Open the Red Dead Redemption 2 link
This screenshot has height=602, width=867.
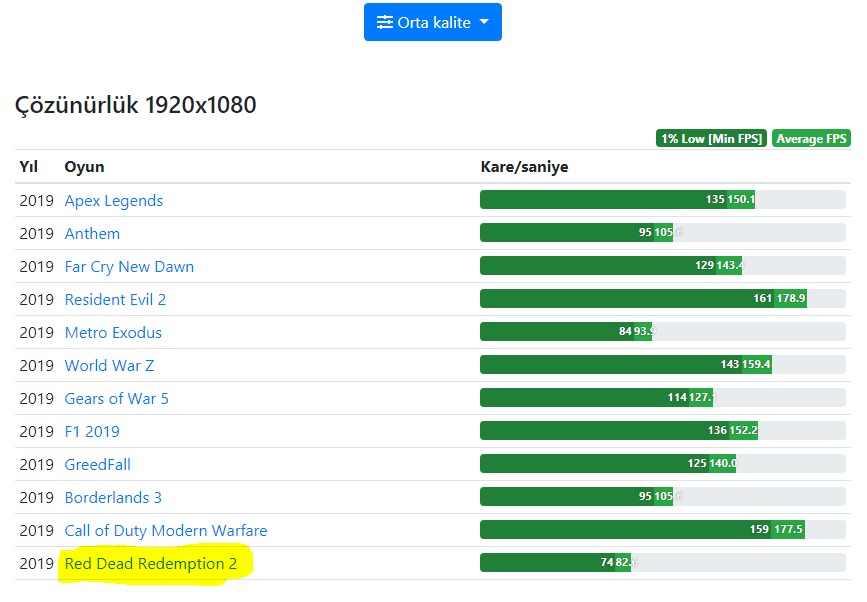click(151, 563)
